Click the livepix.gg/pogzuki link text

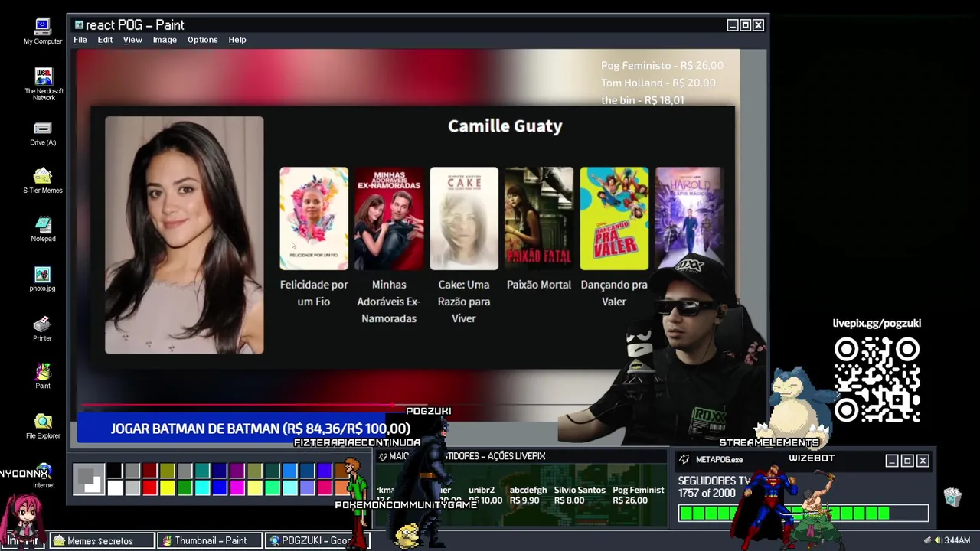[x=877, y=323]
